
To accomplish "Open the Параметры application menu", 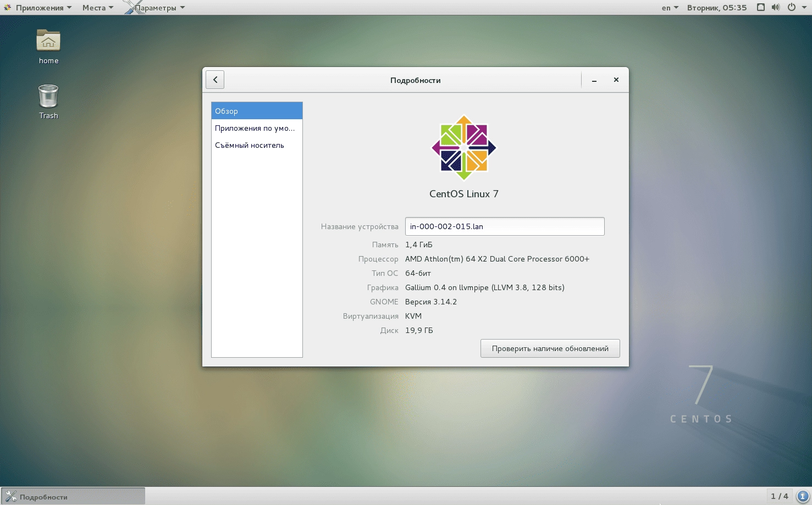I will pos(155,8).
